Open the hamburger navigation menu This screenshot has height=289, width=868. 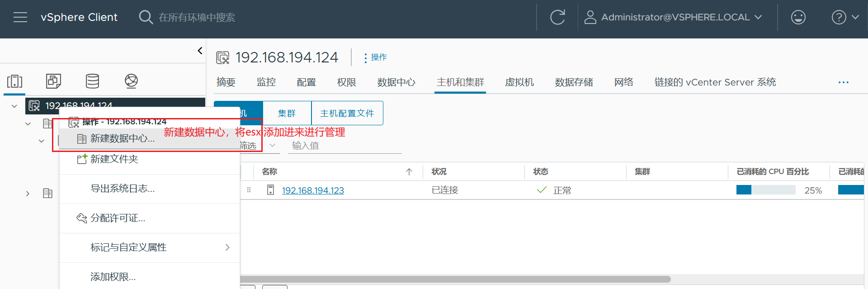[x=20, y=17]
